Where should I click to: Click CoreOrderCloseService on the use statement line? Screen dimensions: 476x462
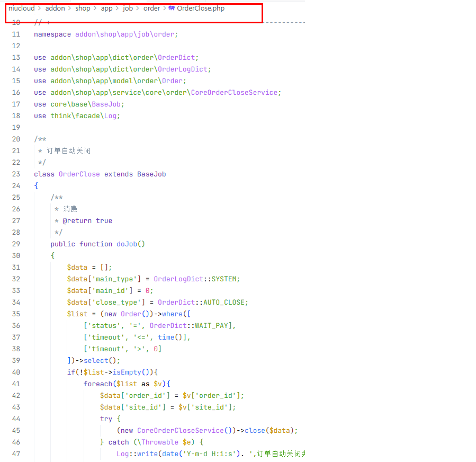click(234, 92)
